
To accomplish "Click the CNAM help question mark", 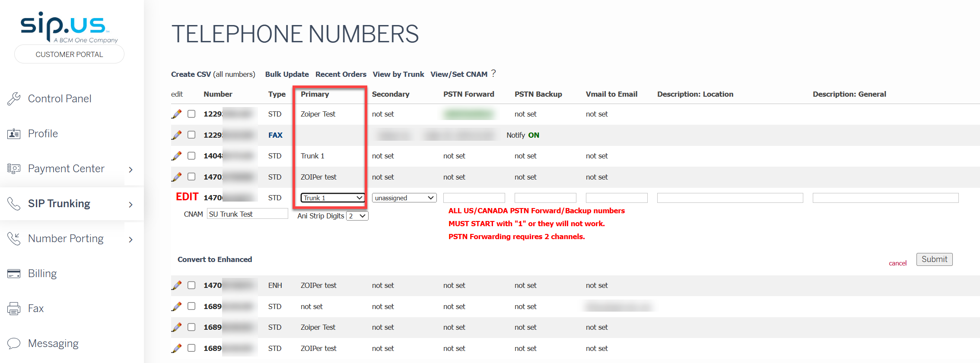I will coord(493,73).
